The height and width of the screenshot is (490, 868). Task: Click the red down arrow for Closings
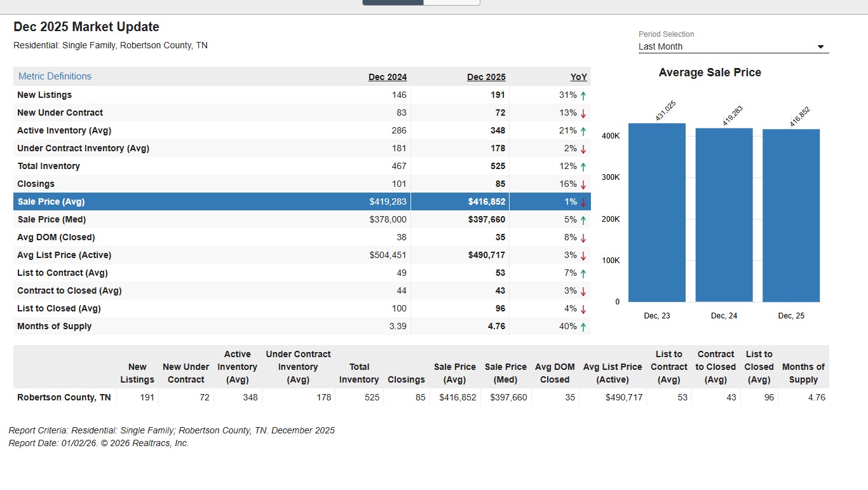point(583,184)
